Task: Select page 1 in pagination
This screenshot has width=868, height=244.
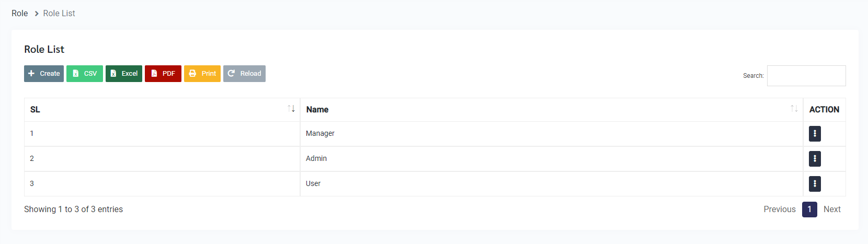Action: point(809,210)
